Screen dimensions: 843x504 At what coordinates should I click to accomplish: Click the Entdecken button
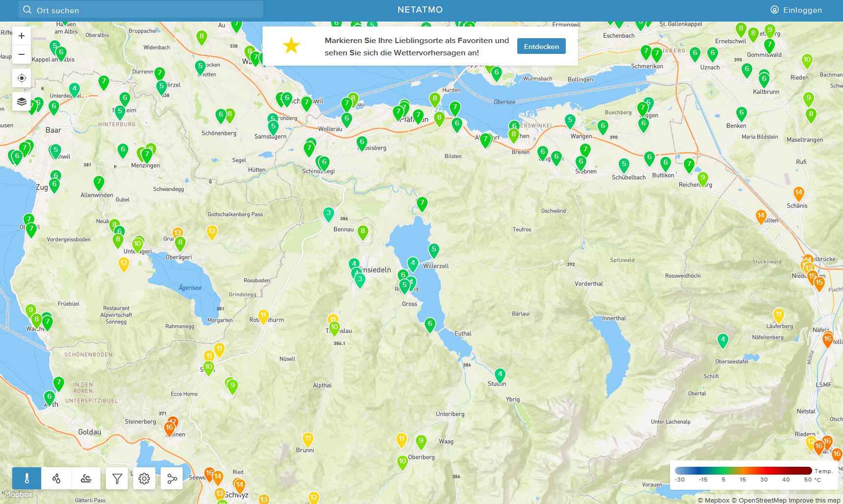pos(541,47)
